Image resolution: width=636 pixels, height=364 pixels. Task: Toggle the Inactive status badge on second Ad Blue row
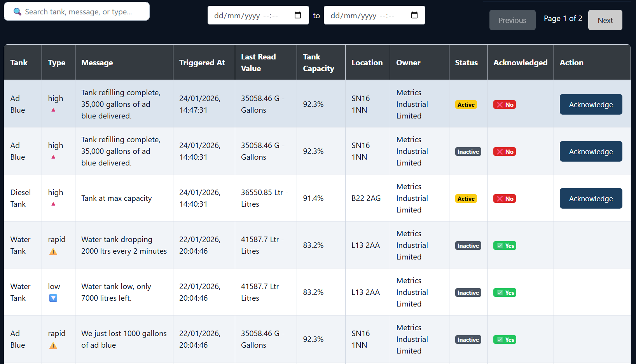tap(468, 152)
